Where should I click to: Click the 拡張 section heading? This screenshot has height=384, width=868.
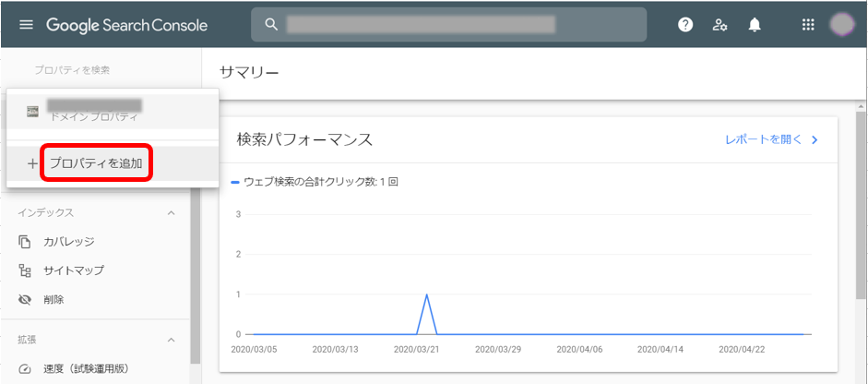[27, 340]
